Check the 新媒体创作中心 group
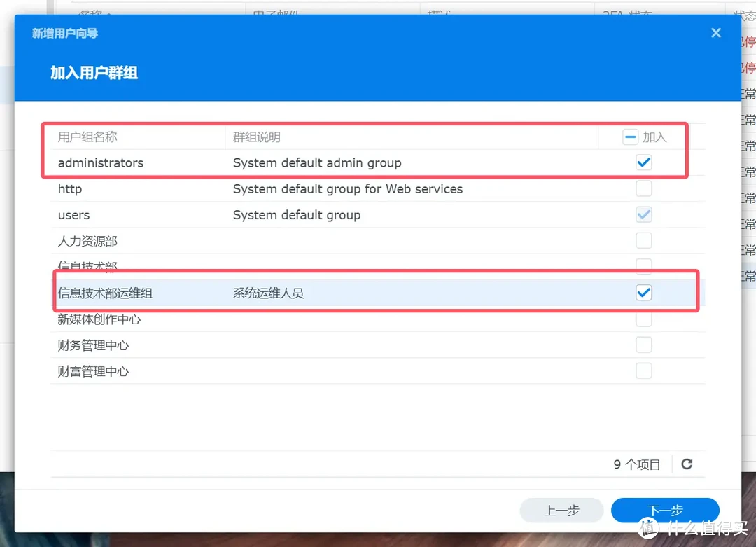This screenshot has height=547, width=756. point(643,319)
